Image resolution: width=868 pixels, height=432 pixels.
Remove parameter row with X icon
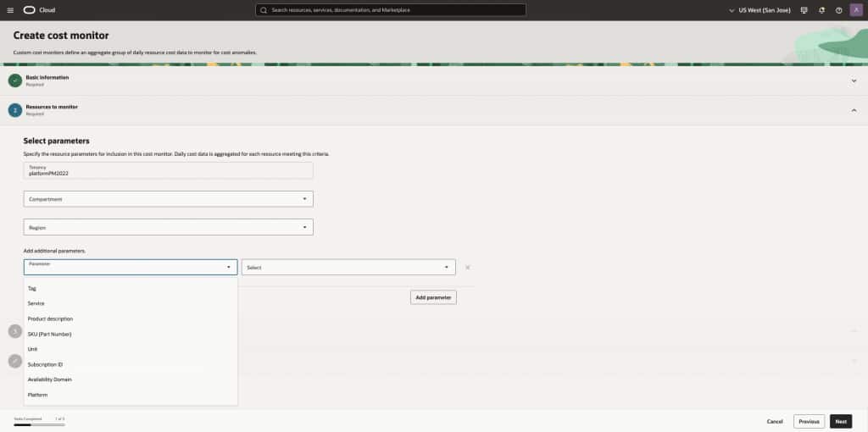coord(467,267)
